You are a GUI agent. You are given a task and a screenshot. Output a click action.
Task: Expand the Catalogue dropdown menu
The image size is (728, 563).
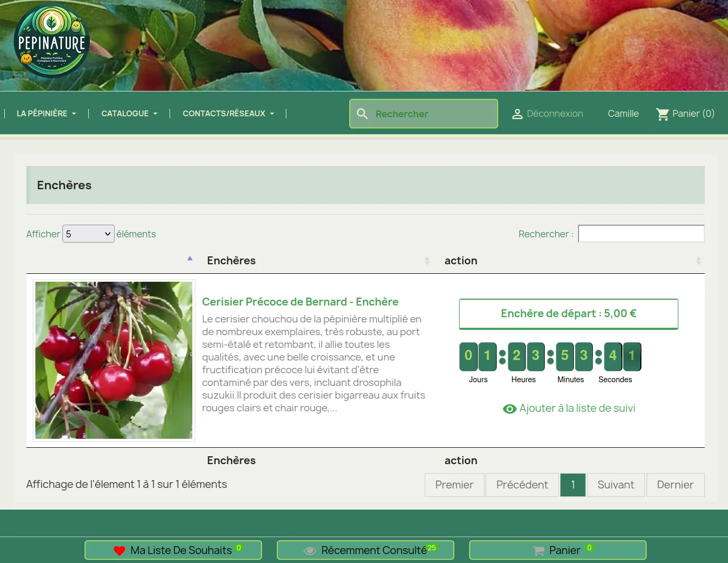[129, 114]
